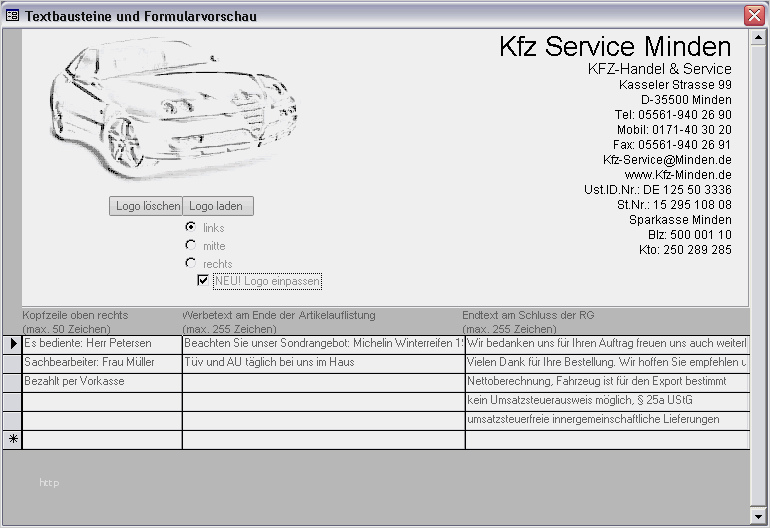Click the Nettoberechnung Endtext field
This screenshot has width=770, height=528.
[x=606, y=382]
